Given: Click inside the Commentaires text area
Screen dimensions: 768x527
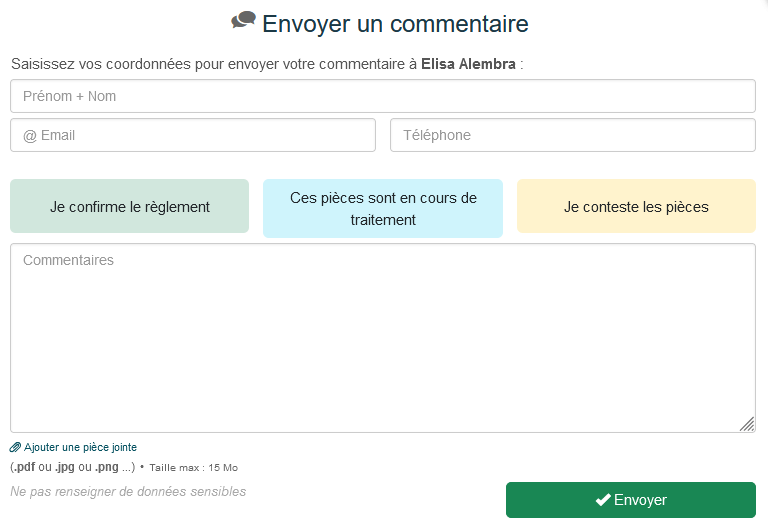Looking at the screenshot, I should tap(382, 337).
